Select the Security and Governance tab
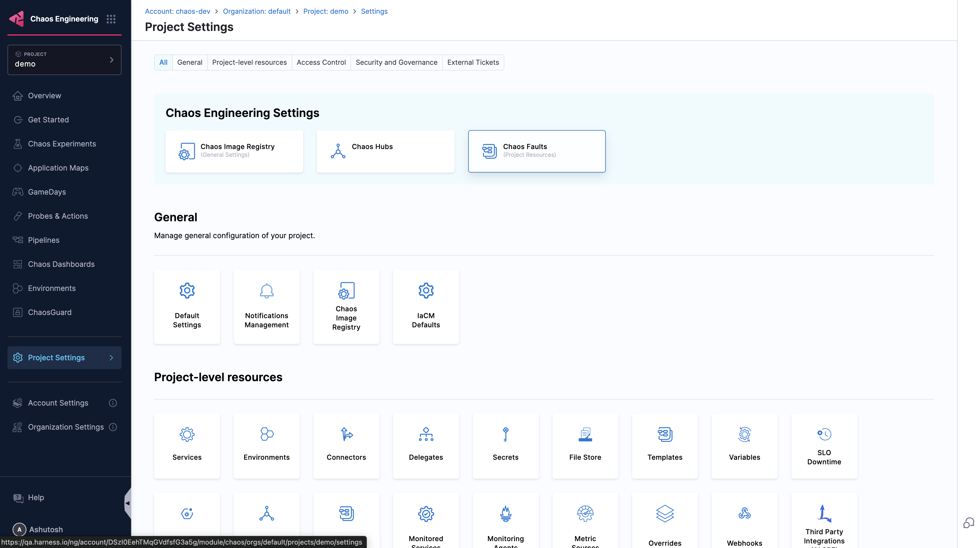This screenshot has height=548, width=980. coord(396,62)
